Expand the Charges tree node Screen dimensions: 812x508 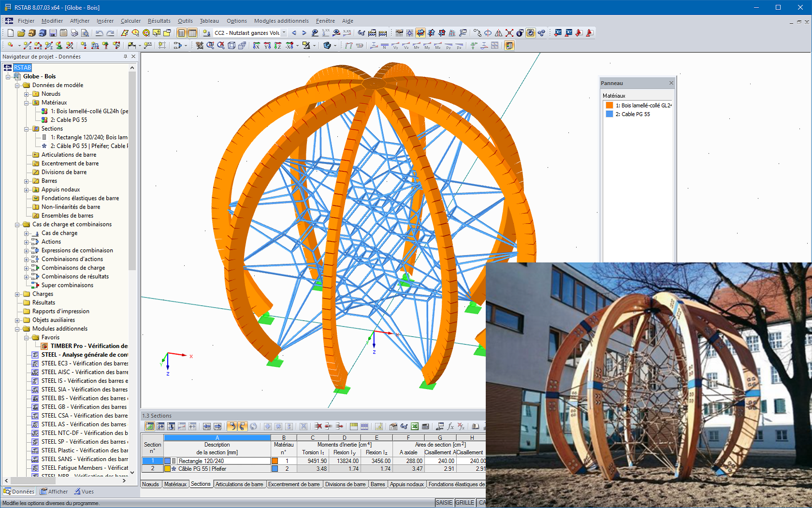[x=17, y=294]
